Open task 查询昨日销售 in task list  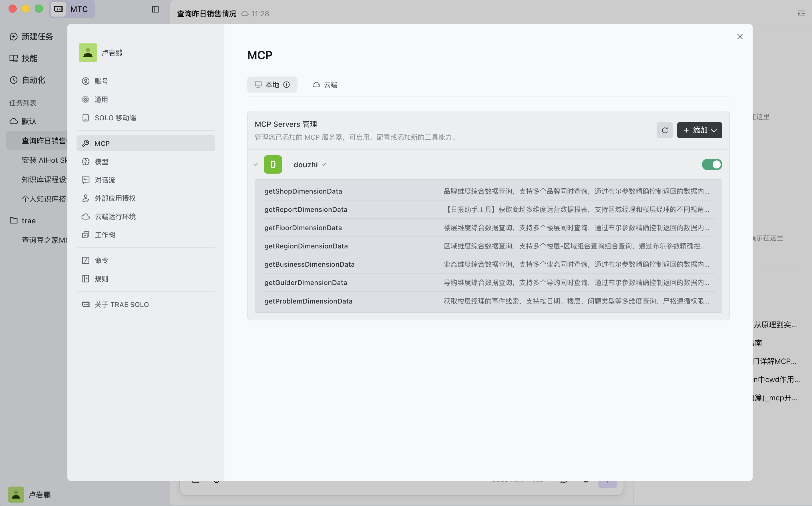[37, 140]
